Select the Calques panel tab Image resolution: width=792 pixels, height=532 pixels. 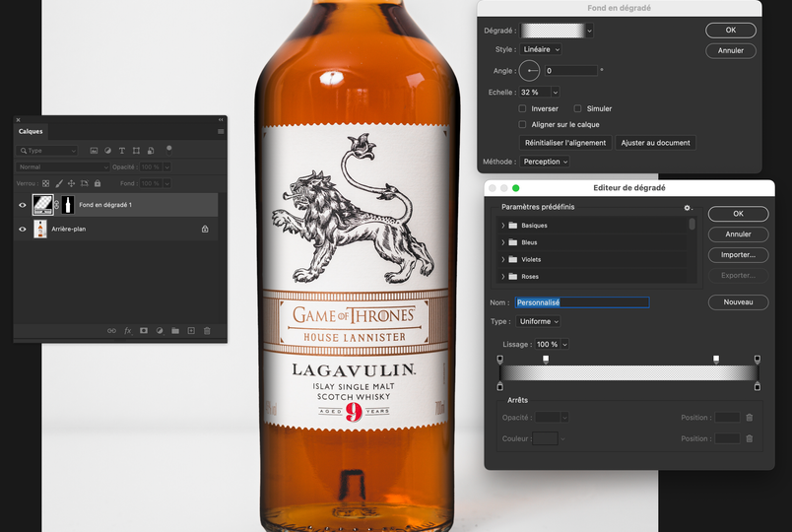[x=31, y=131]
